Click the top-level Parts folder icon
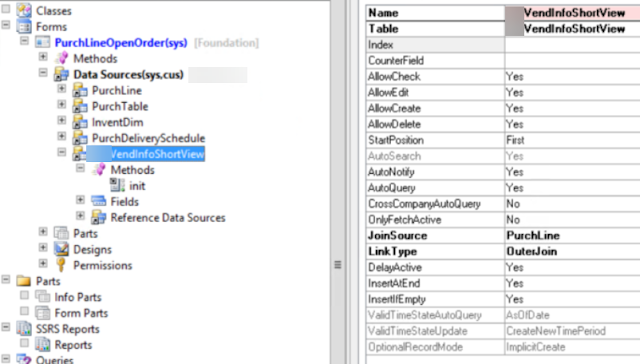 click(24, 281)
